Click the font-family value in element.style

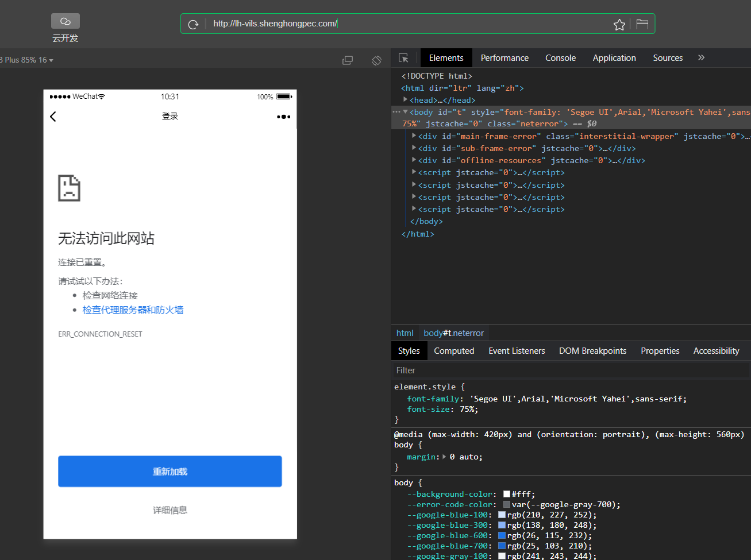(576, 399)
